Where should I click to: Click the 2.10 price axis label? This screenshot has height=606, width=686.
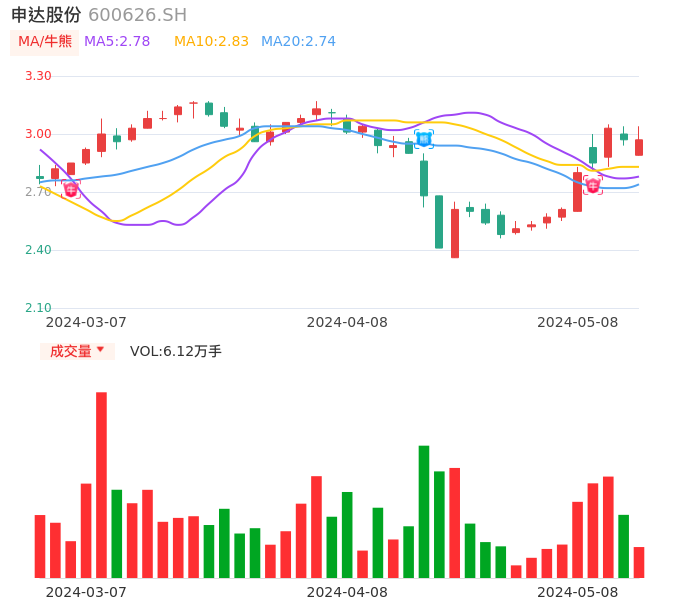pos(38,308)
